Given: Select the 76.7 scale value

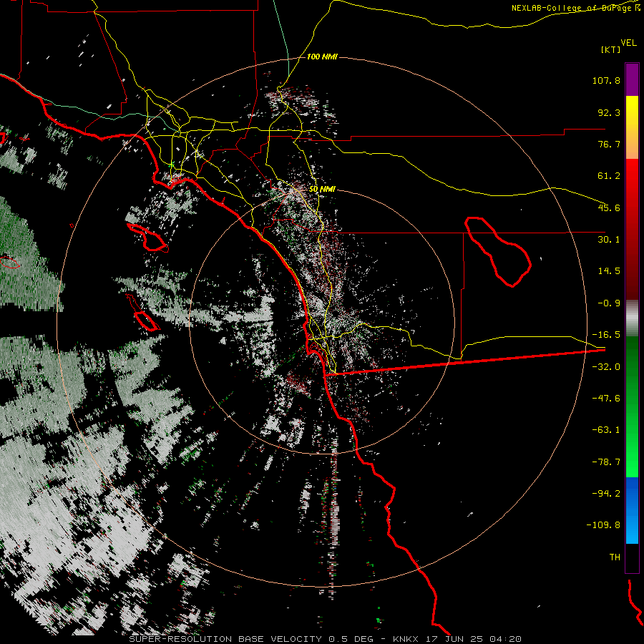Looking at the screenshot, I should (609, 144).
